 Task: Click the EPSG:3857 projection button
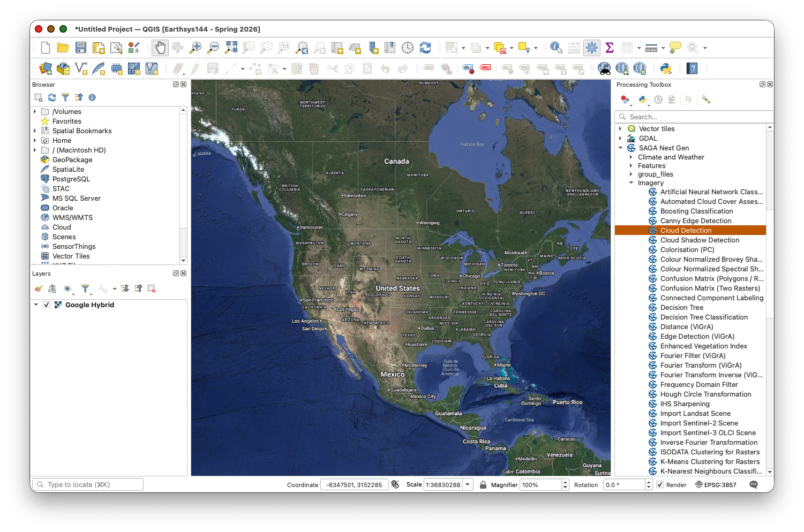[x=716, y=485]
